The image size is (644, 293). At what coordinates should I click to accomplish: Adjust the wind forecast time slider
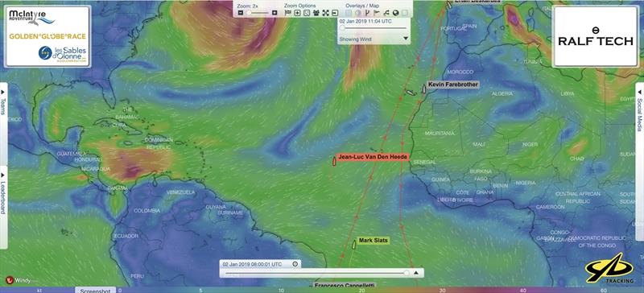click(x=374, y=28)
